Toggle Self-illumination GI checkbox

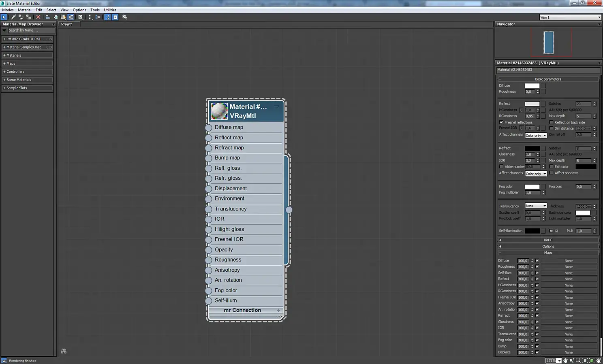(x=551, y=231)
